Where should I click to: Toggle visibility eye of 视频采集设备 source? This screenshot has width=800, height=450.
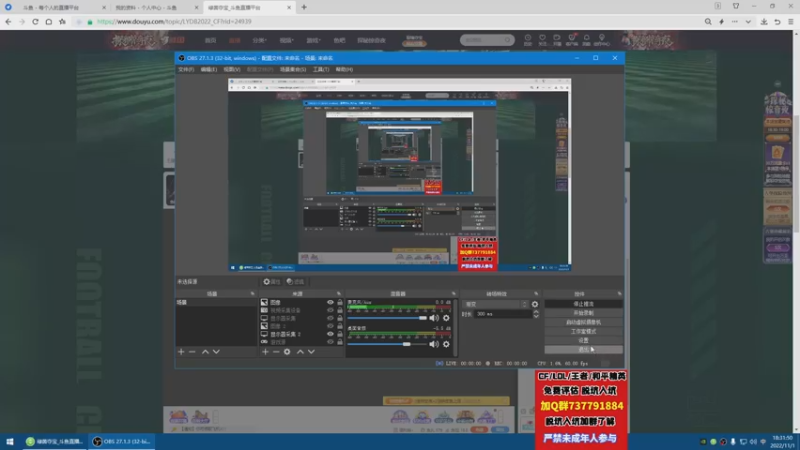tap(330, 310)
